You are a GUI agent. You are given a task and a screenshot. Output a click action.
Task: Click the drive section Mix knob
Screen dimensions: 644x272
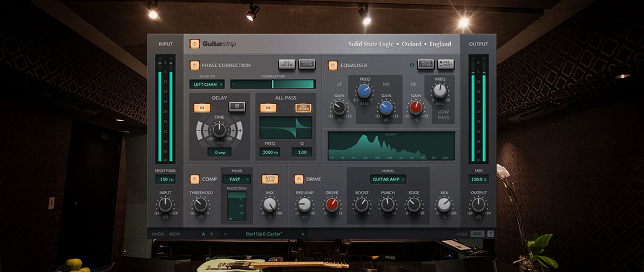pyautogui.click(x=444, y=205)
